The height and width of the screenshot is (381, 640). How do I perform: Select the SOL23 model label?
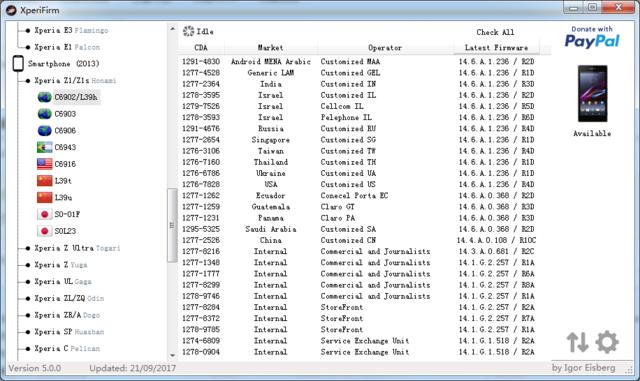(x=65, y=231)
